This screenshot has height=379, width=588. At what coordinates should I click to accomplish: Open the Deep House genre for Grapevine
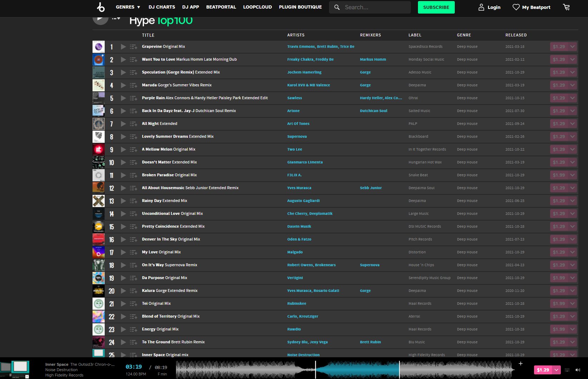[x=467, y=47]
